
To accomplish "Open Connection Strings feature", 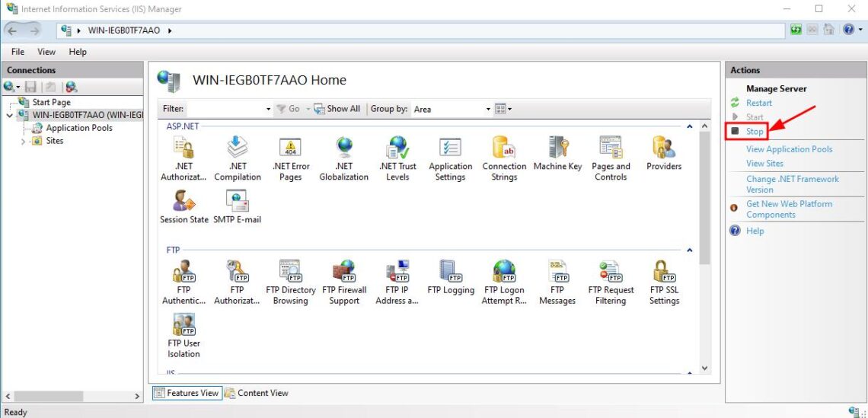I will 504,159.
